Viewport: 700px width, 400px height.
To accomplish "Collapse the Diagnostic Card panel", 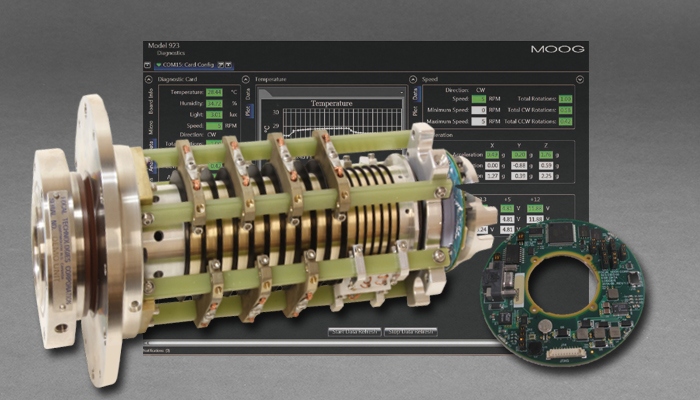I will (x=147, y=78).
